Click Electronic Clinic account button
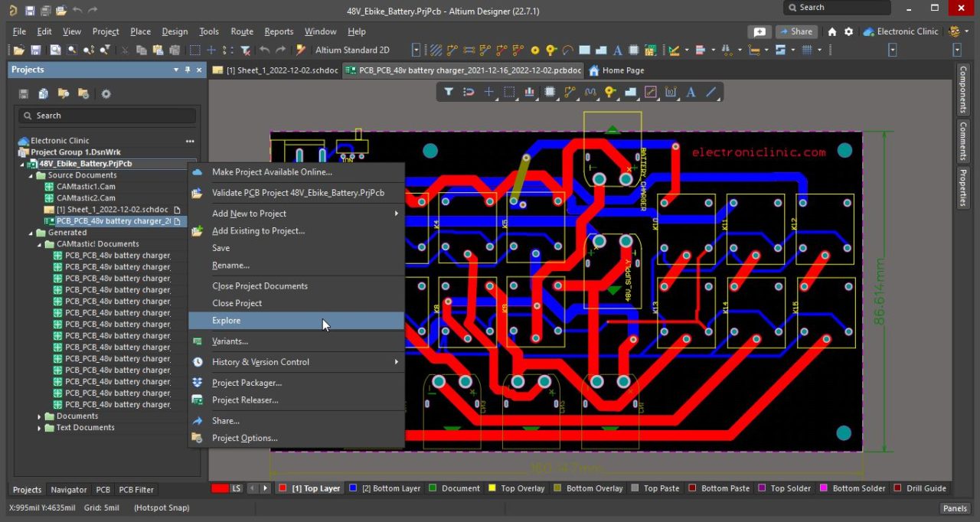This screenshot has width=980, height=522. tap(900, 31)
